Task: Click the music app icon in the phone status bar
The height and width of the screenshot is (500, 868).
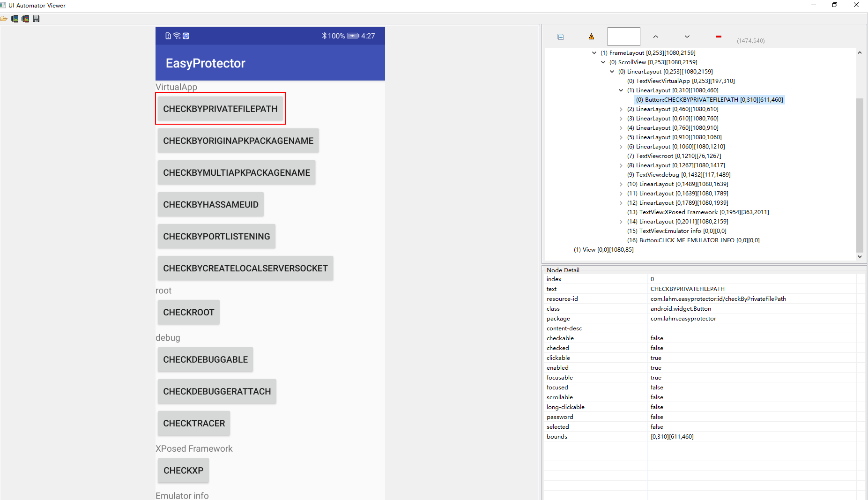Action: (186, 36)
